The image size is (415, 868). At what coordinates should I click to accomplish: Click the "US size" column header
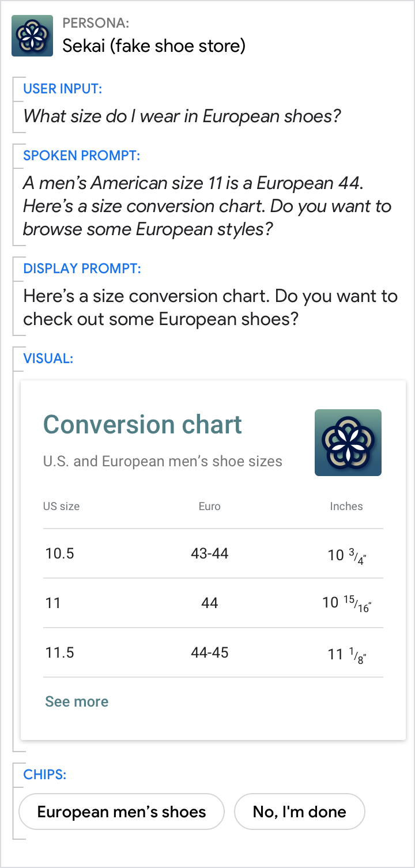coord(61,507)
